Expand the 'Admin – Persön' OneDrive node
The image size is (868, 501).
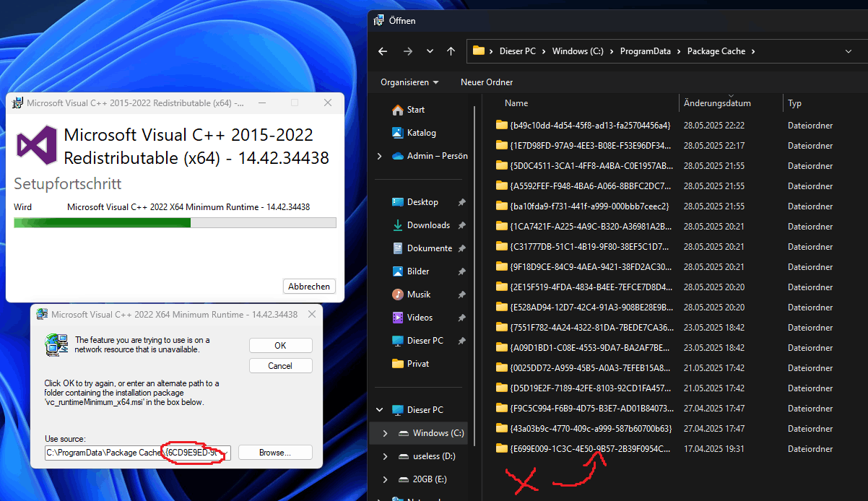(380, 156)
